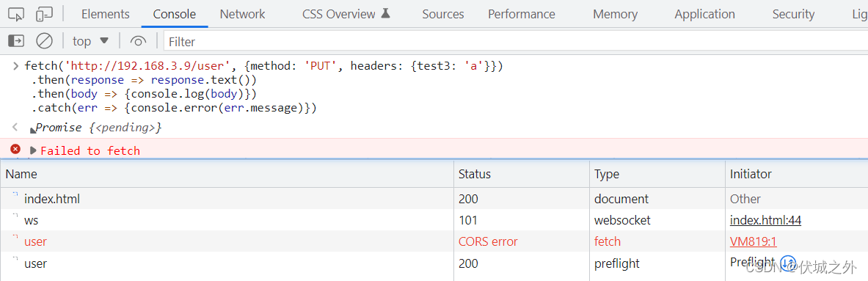Click the CSS Overview flask icon

pos(386,13)
